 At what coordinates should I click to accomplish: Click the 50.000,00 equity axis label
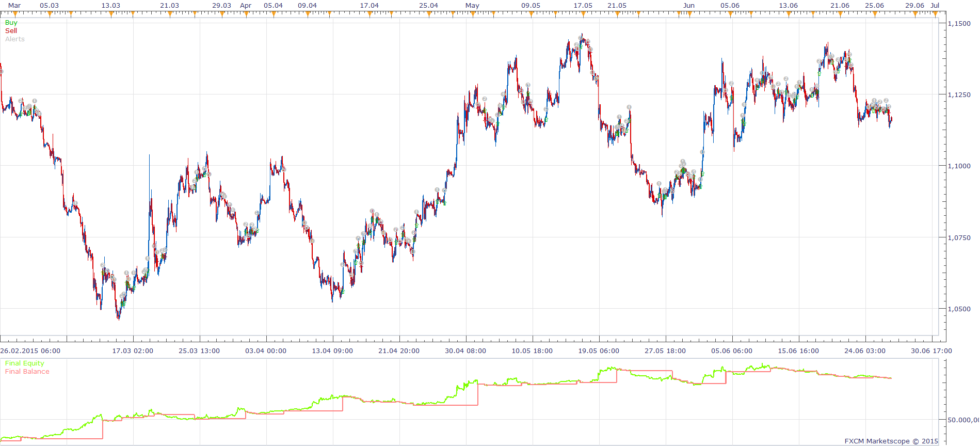coord(963,420)
